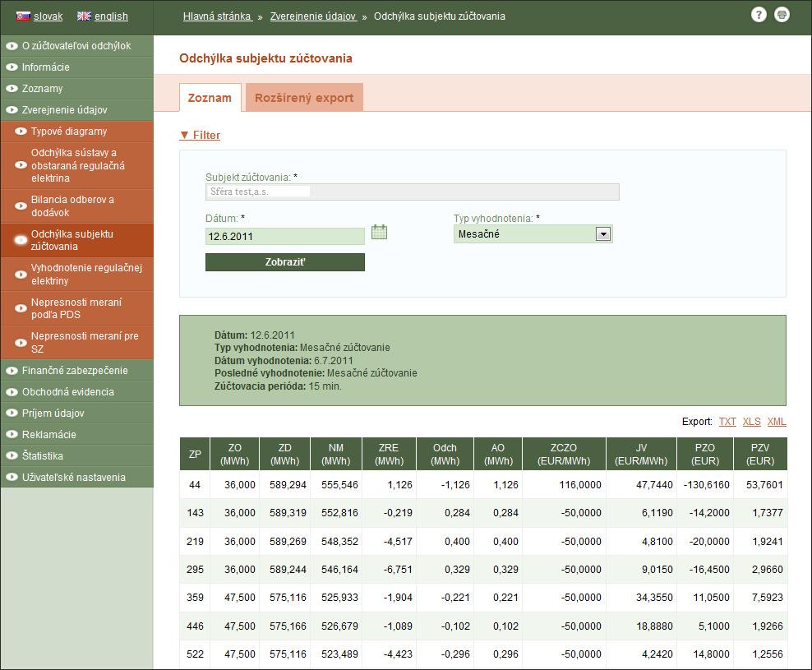Click the ZCZO (EUR/MWh) column header
812x670 pixels.
564,454
